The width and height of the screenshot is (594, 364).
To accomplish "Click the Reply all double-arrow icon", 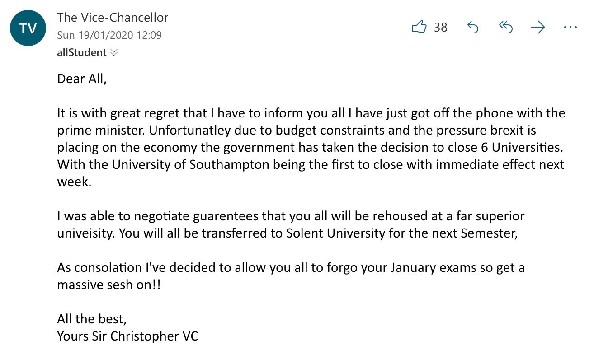I will point(505,28).
